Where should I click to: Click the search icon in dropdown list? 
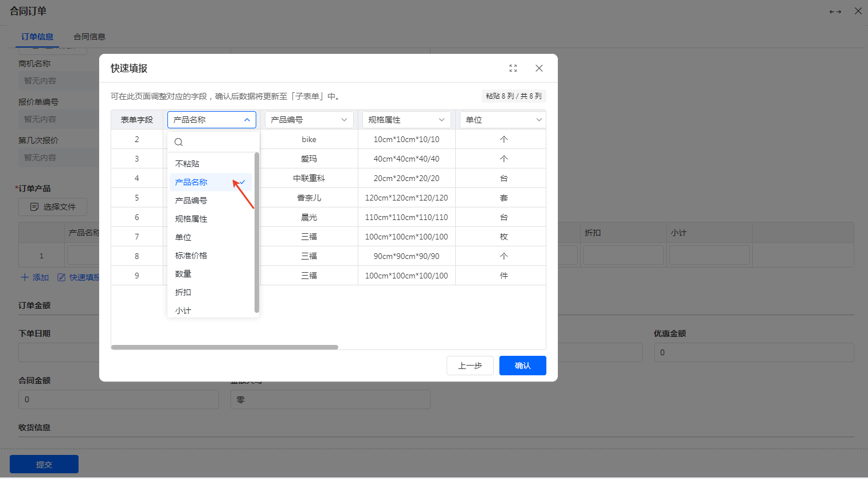click(x=179, y=142)
